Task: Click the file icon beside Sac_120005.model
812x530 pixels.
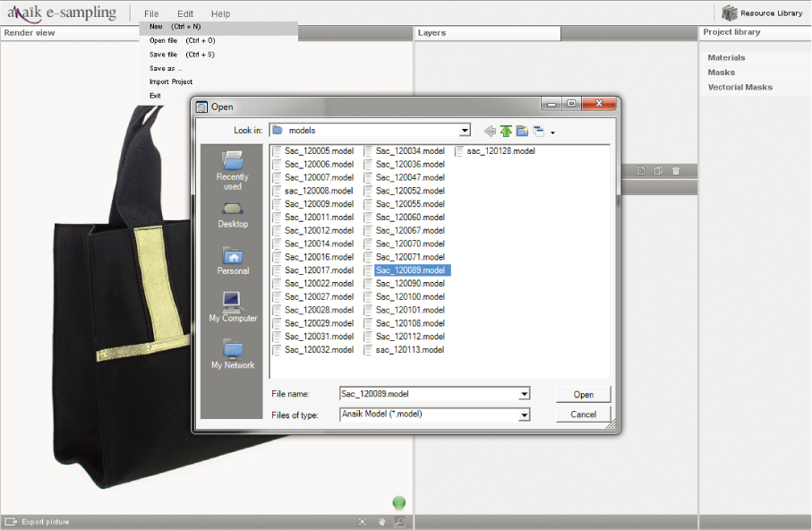Action: click(277, 150)
